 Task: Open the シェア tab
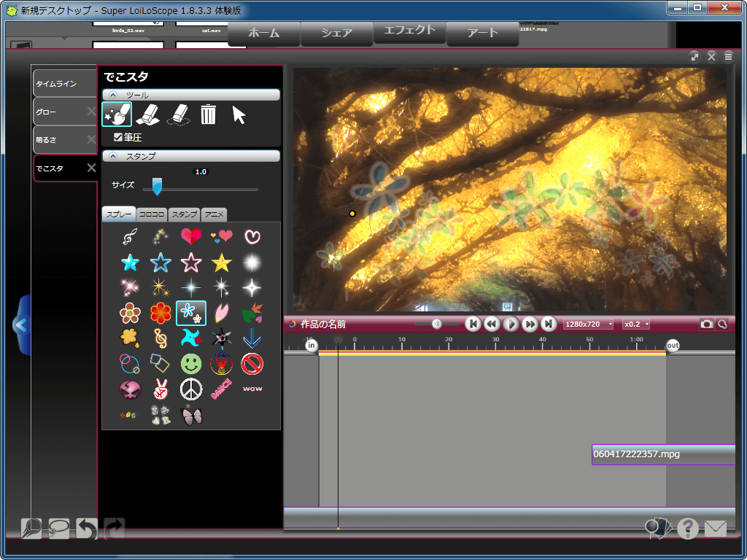click(336, 33)
